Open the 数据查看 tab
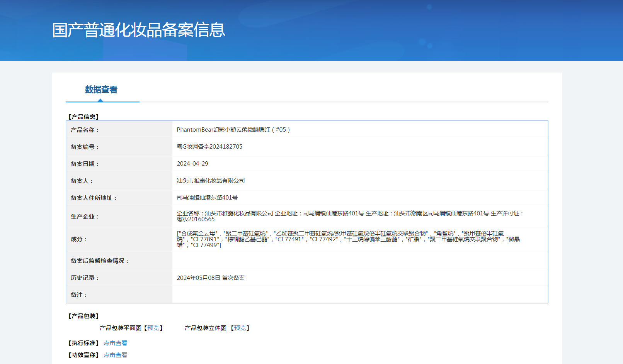Screen dimensions: 623x364 click(101, 90)
